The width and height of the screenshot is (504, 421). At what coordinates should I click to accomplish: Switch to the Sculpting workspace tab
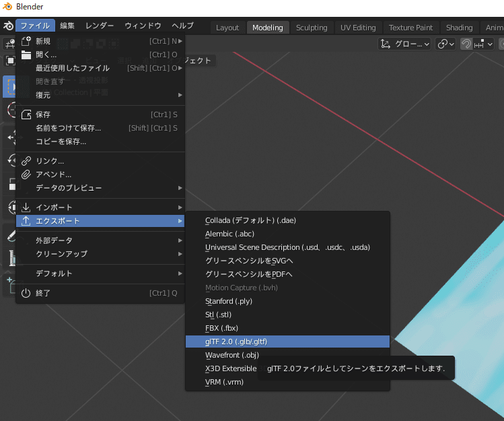[x=312, y=28]
